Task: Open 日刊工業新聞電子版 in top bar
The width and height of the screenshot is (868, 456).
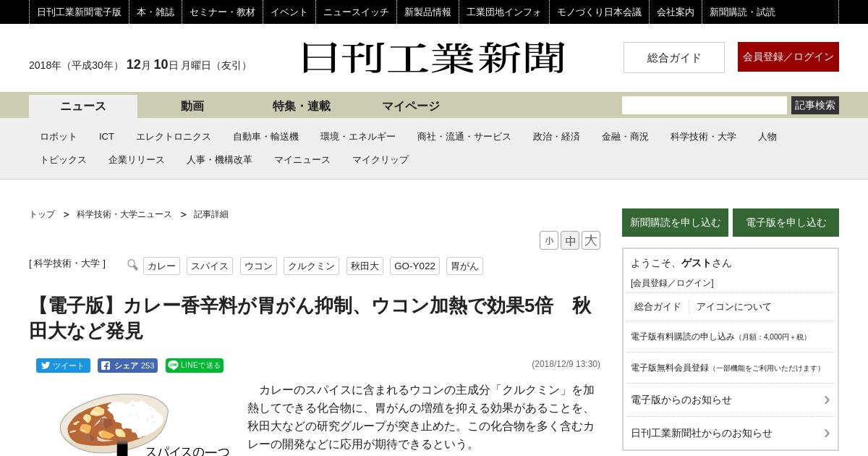Action: [80, 12]
